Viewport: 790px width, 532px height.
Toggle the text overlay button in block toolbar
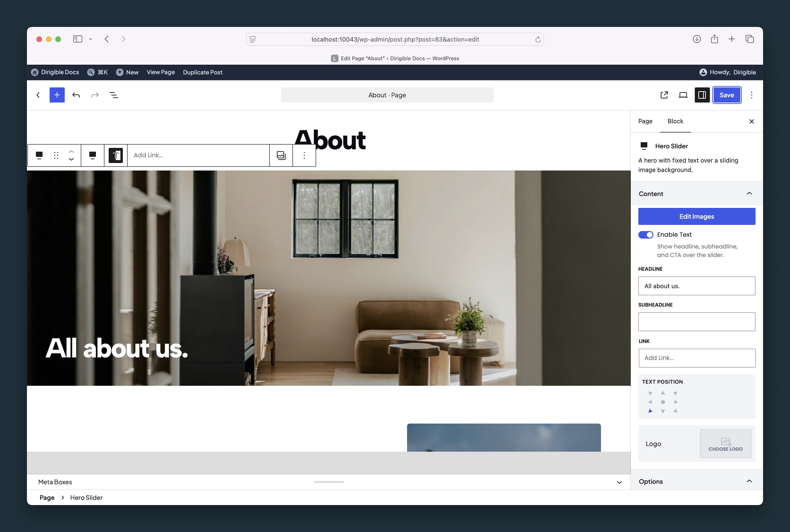pos(116,155)
